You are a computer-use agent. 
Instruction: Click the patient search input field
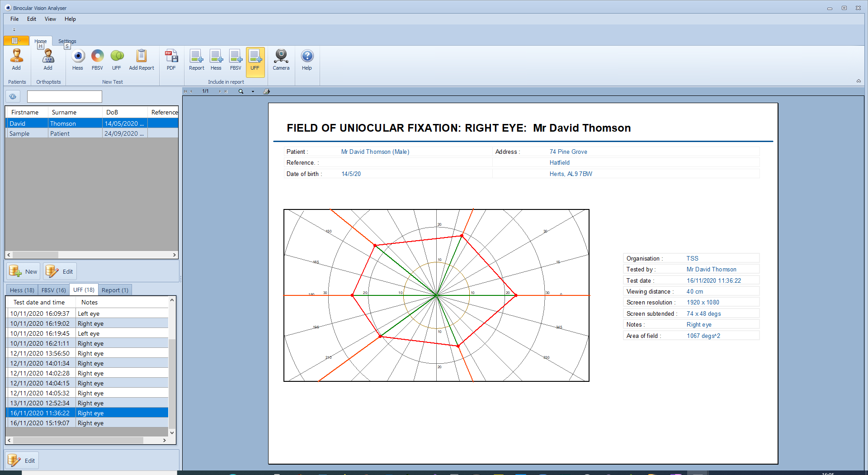point(65,96)
